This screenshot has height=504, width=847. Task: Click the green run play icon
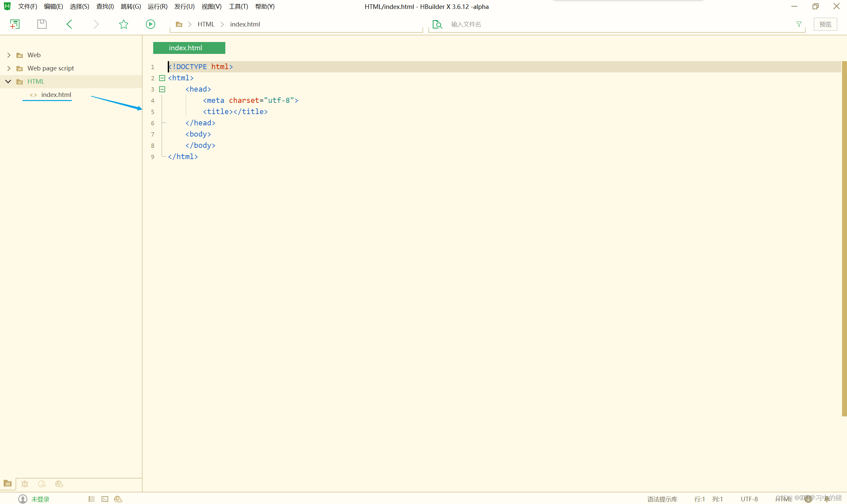151,24
